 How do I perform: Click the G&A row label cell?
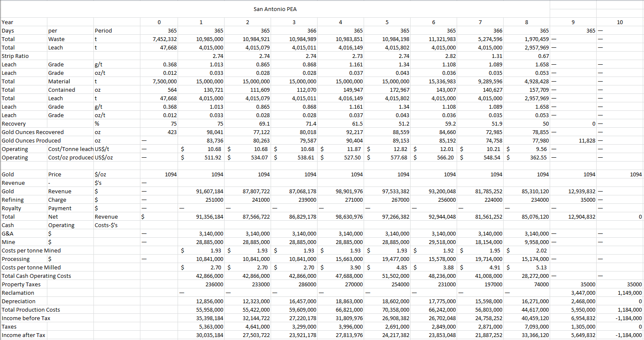(8, 234)
